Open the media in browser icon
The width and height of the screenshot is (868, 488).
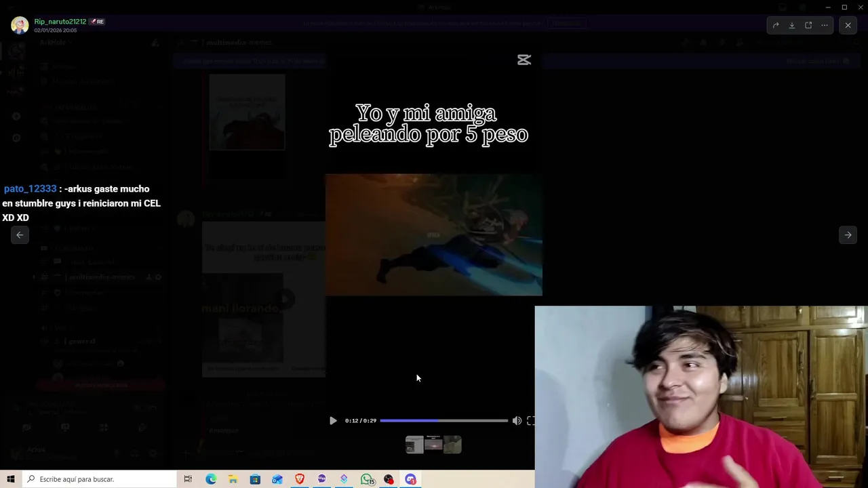(808, 25)
